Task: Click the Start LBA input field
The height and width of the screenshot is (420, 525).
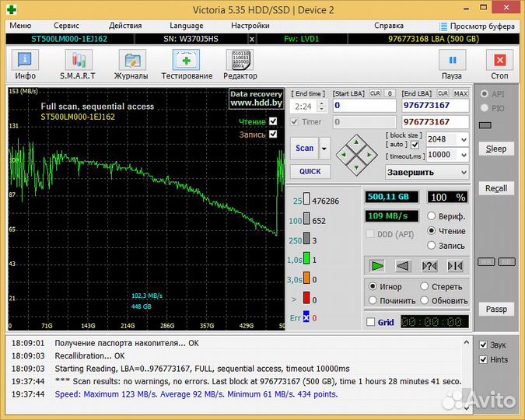Action: tap(364, 106)
